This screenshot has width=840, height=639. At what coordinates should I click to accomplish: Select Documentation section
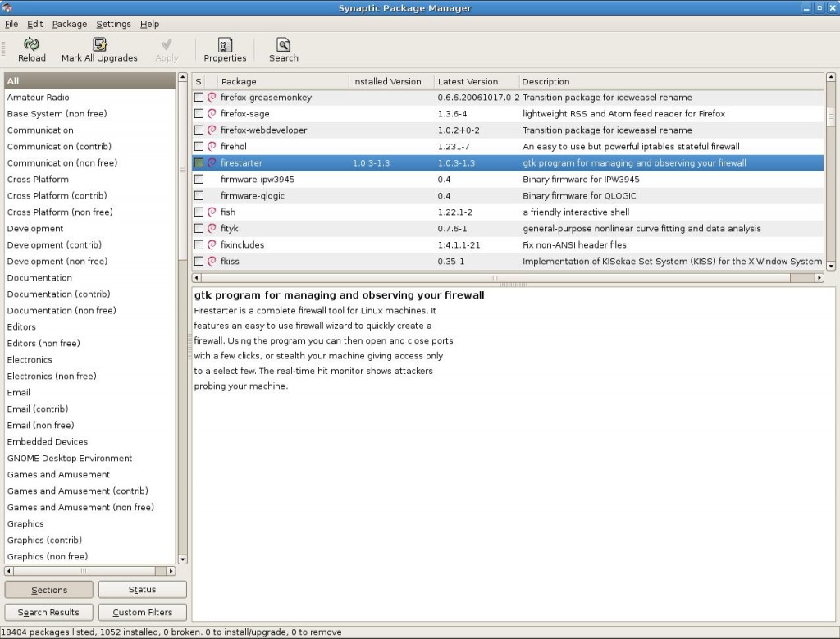coord(90,277)
